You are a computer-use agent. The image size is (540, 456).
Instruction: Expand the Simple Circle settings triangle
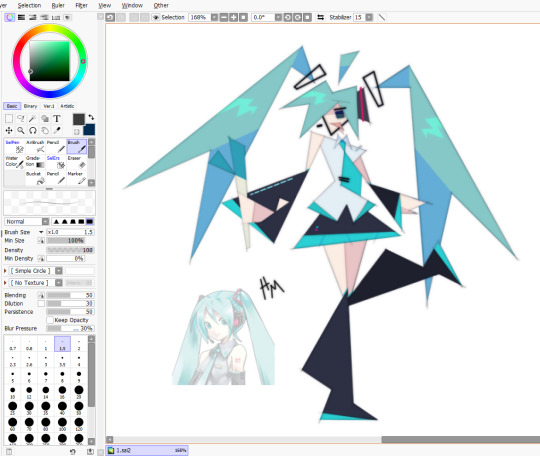(5, 271)
